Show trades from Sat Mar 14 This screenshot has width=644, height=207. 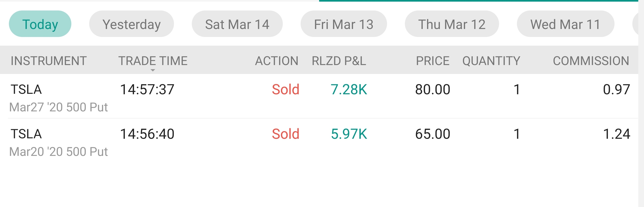237,24
